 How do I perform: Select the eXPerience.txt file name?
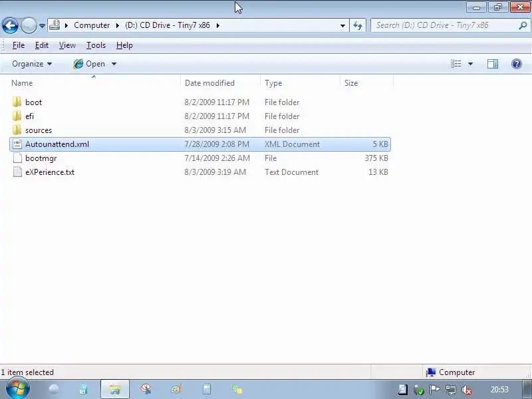(x=50, y=172)
